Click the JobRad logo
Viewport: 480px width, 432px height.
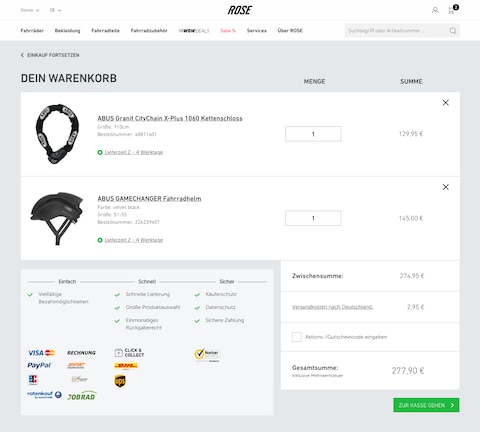tap(82, 396)
